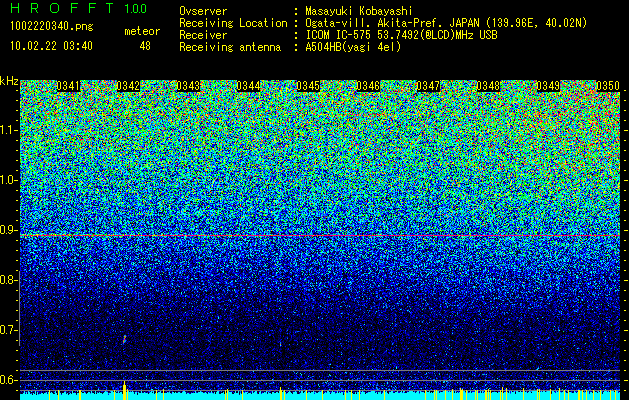Click the 0348 time marker

(488, 86)
